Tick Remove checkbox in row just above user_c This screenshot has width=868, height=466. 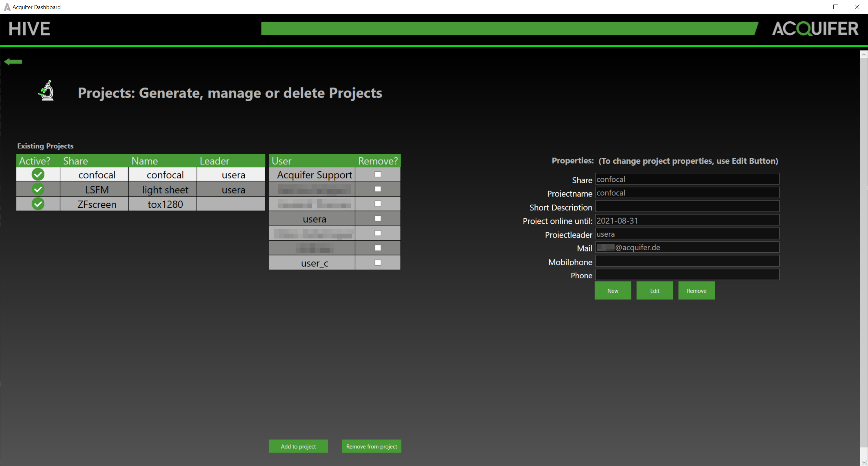click(378, 248)
